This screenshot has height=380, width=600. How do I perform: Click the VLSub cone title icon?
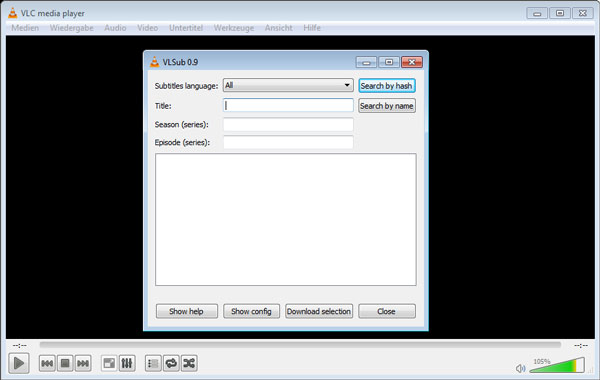click(155, 62)
